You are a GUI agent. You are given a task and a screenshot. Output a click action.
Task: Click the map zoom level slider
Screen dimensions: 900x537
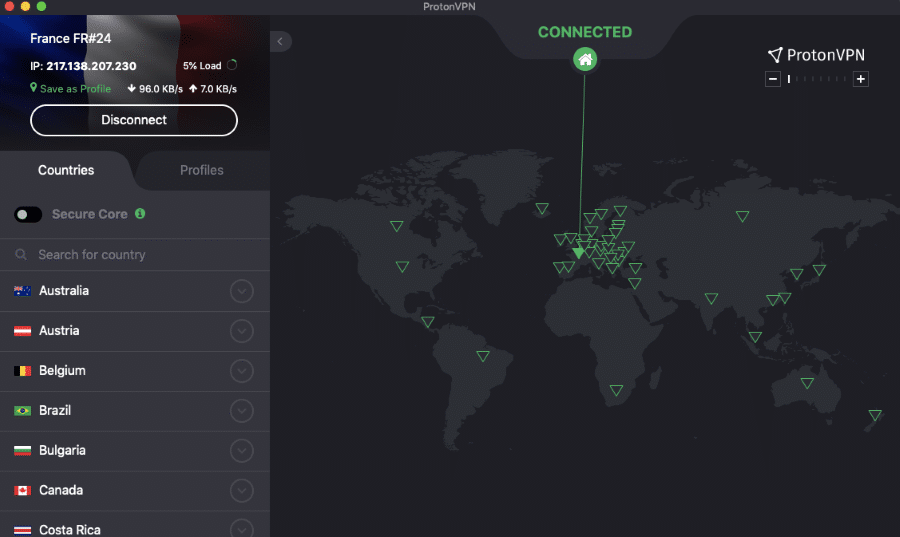(816, 79)
